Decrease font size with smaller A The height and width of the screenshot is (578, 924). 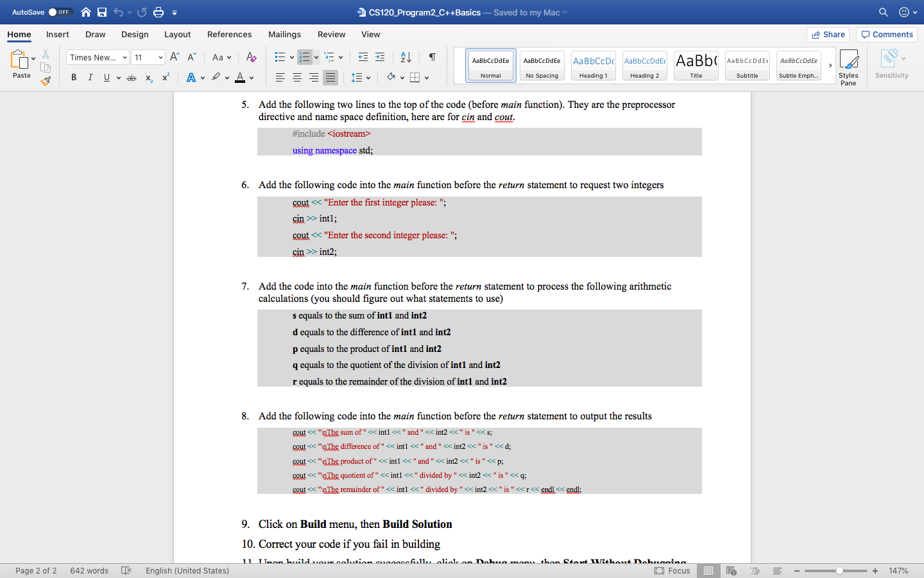(x=191, y=57)
